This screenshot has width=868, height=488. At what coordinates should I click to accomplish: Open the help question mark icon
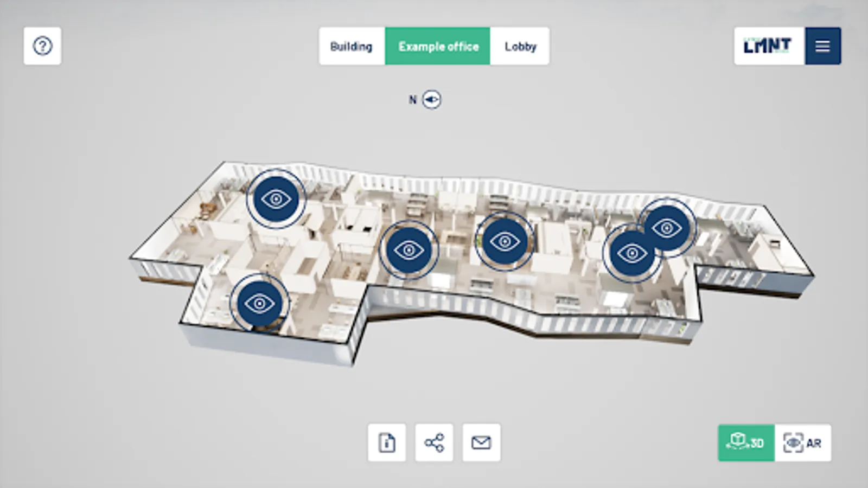pos(42,46)
